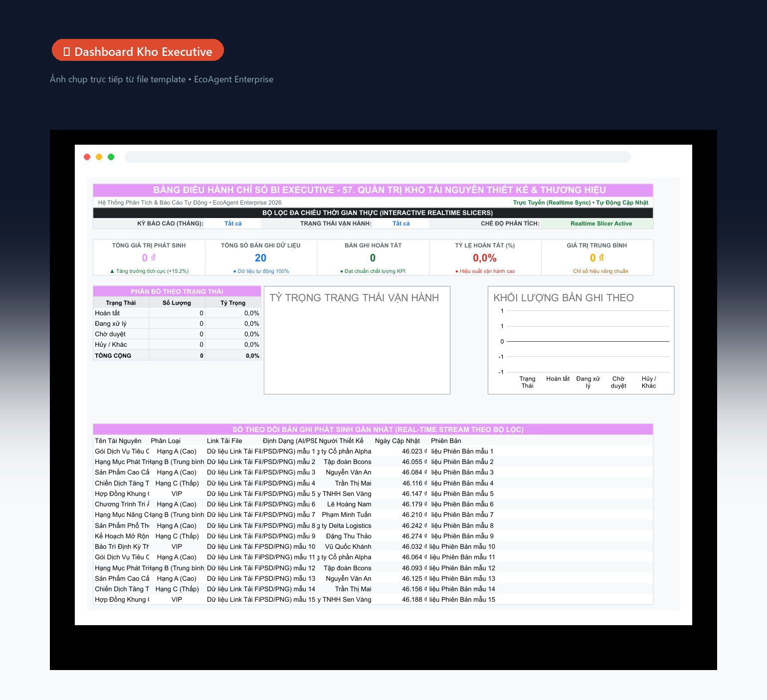Open the Kỳ Báo Cáo (Tháng) filter value
Image resolution: width=767 pixels, height=700 pixels.
click(233, 224)
